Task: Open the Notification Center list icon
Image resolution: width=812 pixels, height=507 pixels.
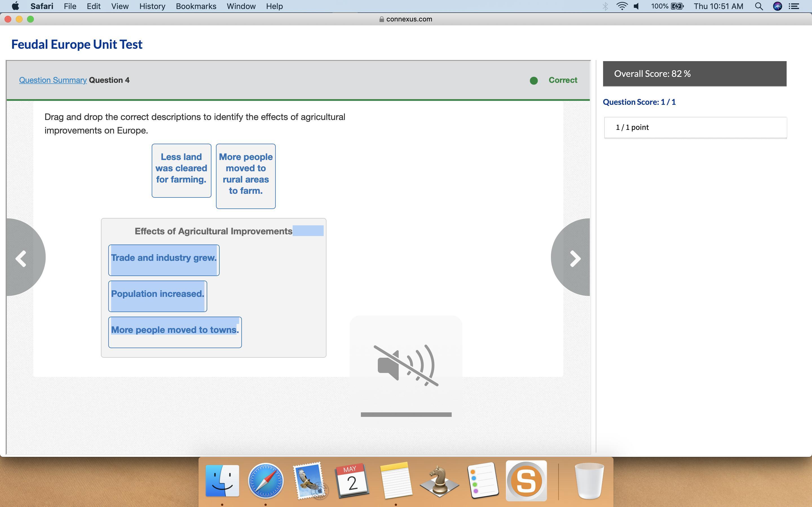Action: click(794, 6)
